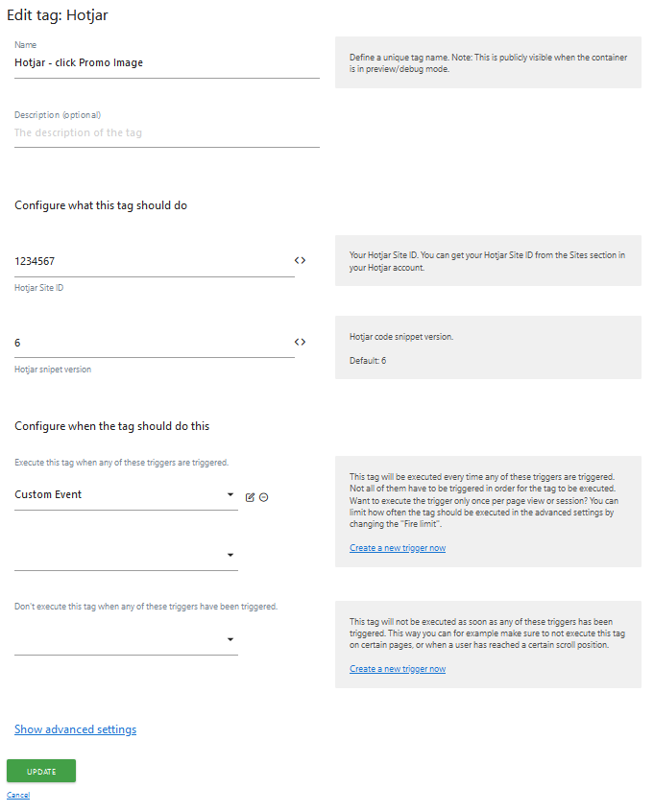Open the blocking triggers dropdown

click(x=230, y=638)
